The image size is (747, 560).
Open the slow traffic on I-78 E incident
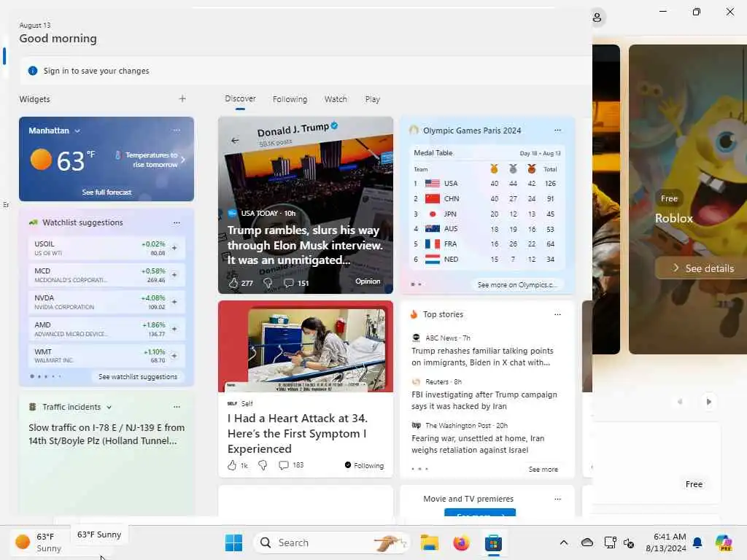coord(107,435)
